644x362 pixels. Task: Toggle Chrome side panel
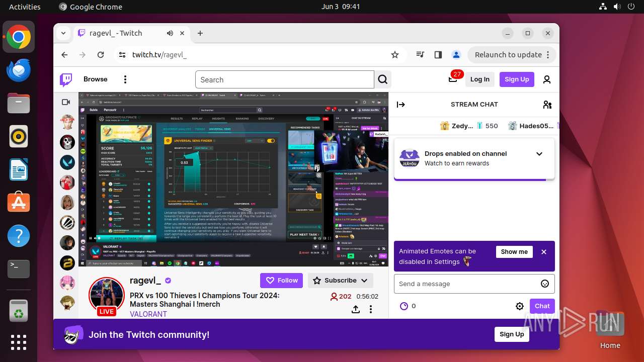(438, 55)
